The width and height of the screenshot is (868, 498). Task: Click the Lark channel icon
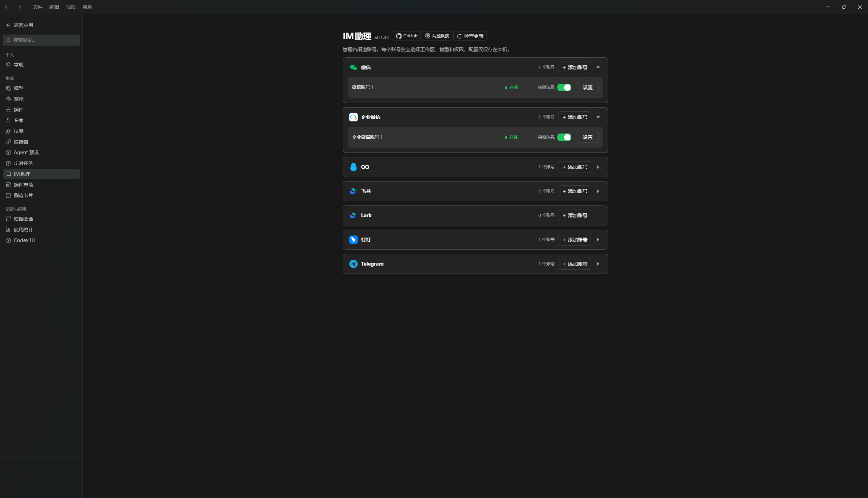(x=353, y=215)
